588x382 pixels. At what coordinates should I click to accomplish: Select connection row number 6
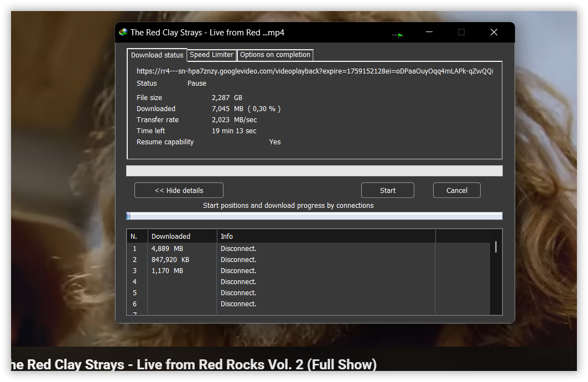pos(308,304)
